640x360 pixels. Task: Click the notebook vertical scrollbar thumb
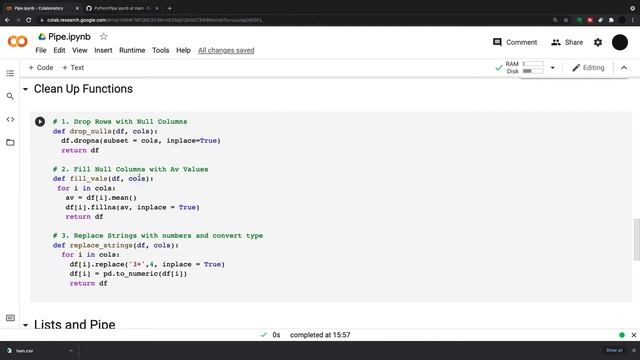pyautogui.click(x=636, y=240)
